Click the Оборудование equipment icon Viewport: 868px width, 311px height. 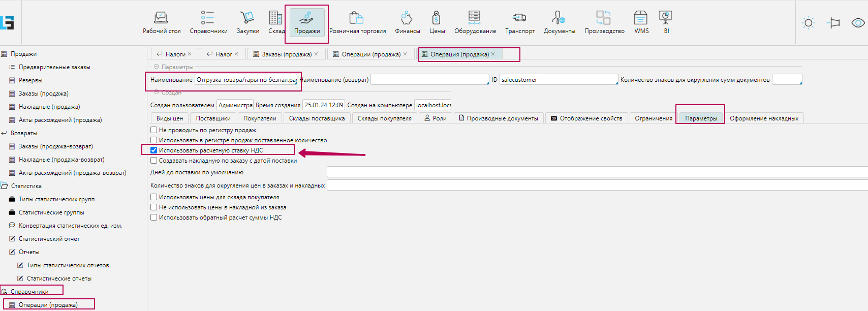click(475, 18)
